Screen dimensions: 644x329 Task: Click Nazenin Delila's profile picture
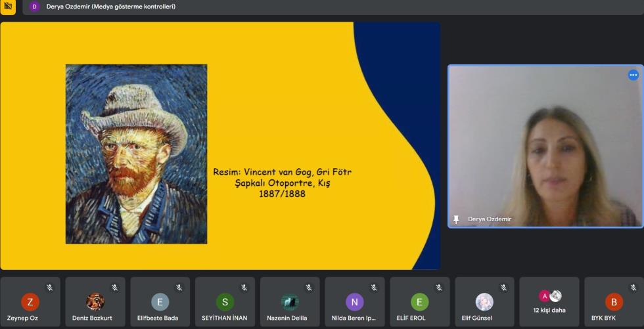point(290,302)
